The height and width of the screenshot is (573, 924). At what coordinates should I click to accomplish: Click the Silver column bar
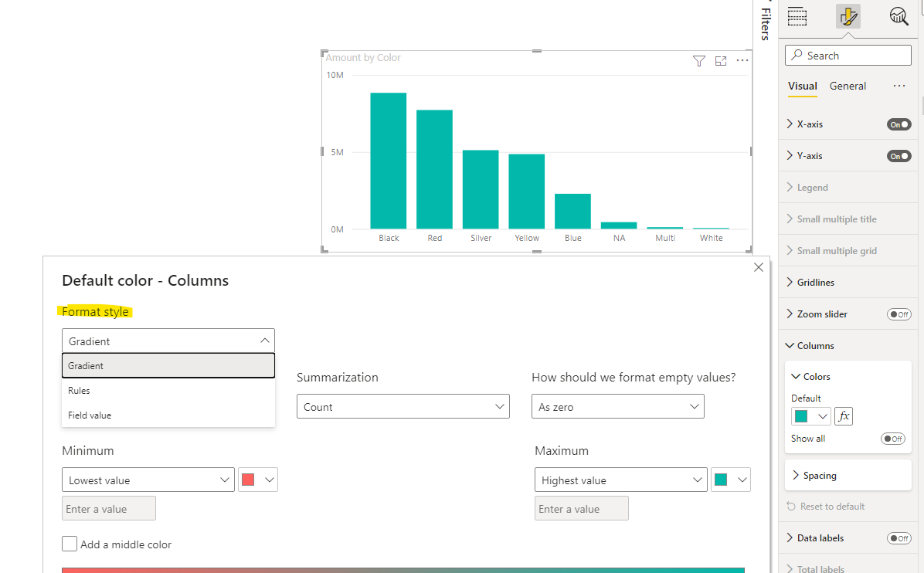pyautogui.click(x=481, y=190)
